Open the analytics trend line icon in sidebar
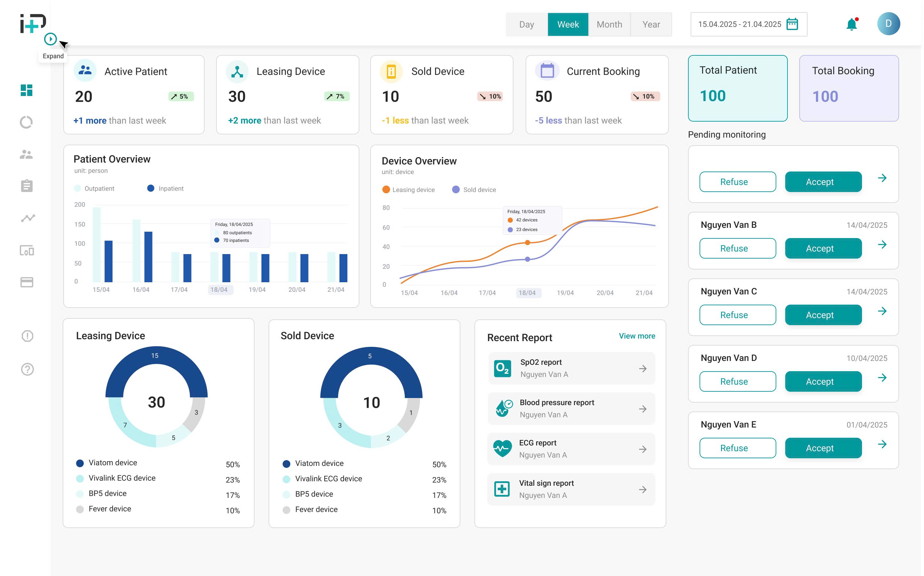Viewport: 924px width, 576px height. point(28,218)
